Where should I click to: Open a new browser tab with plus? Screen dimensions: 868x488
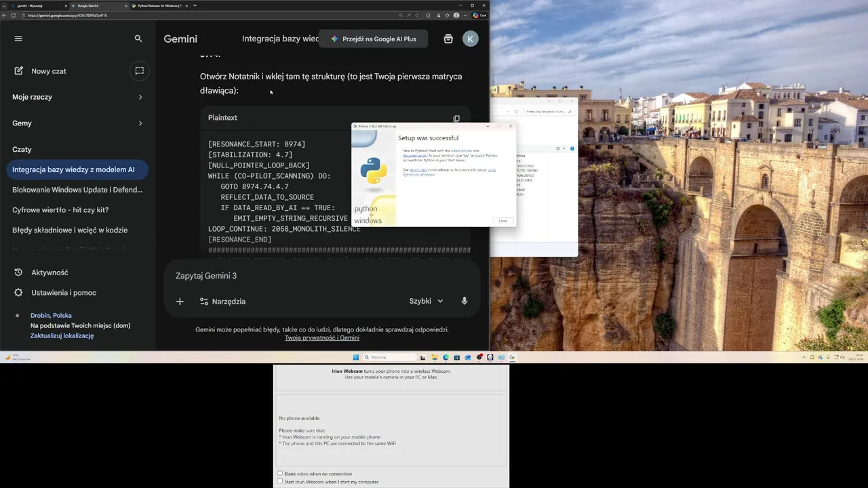(195, 5)
